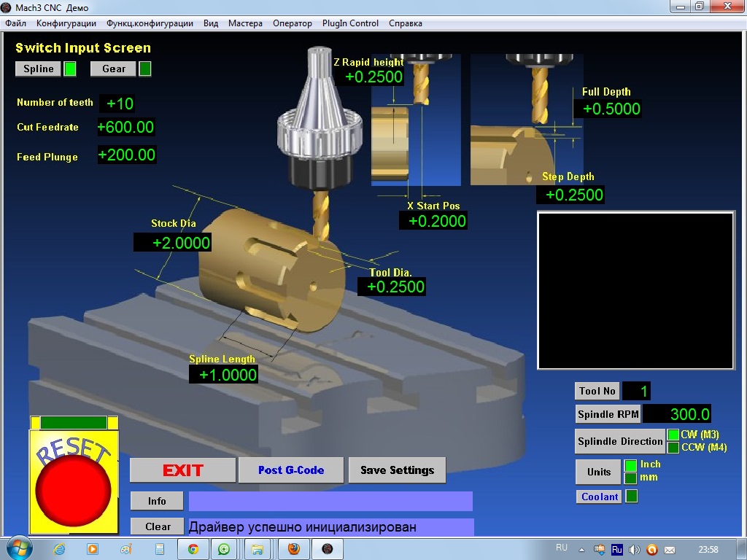
Task: Edit Full Depth value +0.5000
Action: pyautogui.click(x=608, y=109)
